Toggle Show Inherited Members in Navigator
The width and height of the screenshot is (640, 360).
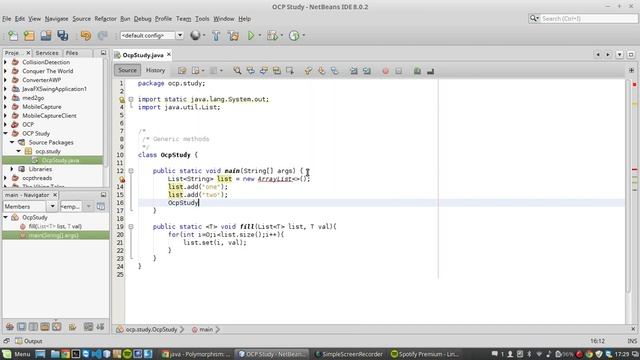coord(10,327)
